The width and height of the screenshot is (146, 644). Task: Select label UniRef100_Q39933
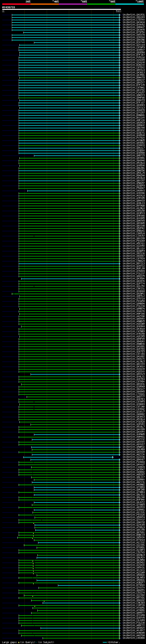[x=133, y=146]
